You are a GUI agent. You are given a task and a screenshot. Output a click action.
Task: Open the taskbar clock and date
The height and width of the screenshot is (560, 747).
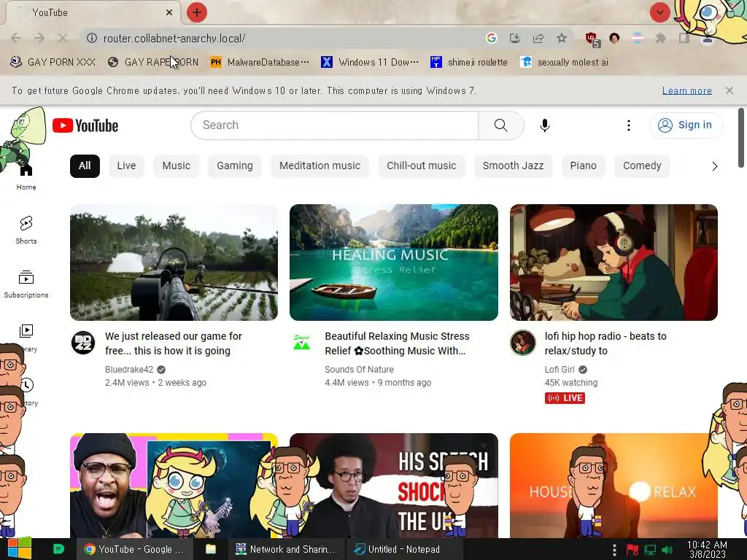707,549
